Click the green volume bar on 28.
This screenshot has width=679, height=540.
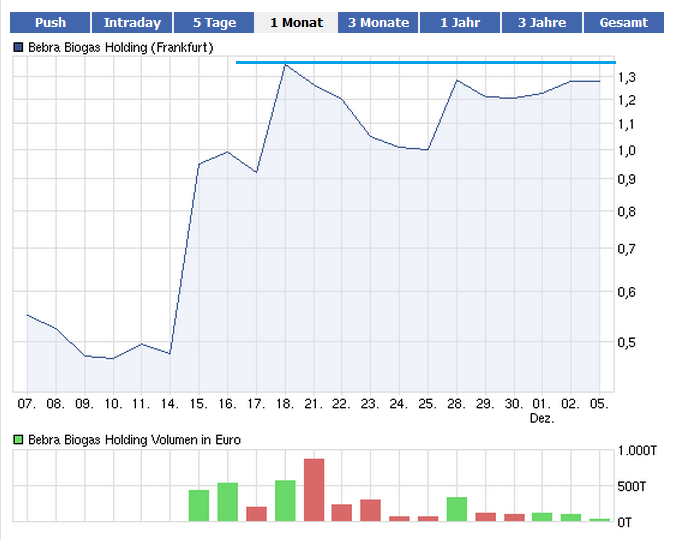(x=457, y=509)
